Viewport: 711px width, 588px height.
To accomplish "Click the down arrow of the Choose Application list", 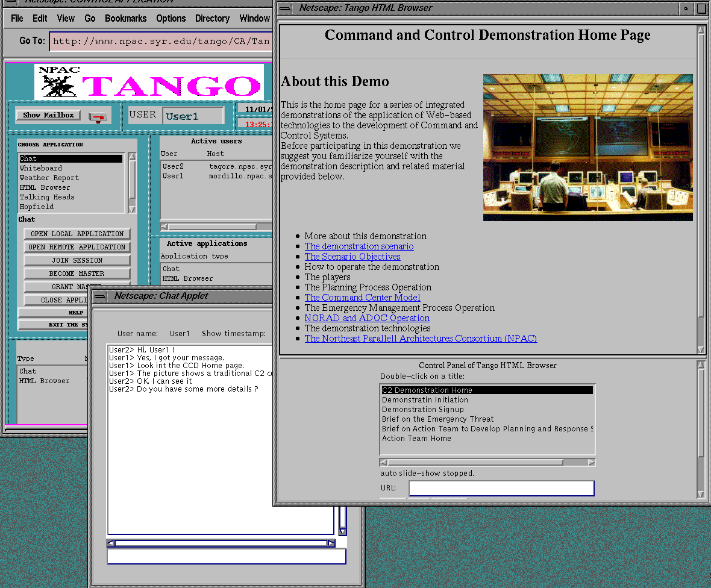I will click(x=132, y=210).
